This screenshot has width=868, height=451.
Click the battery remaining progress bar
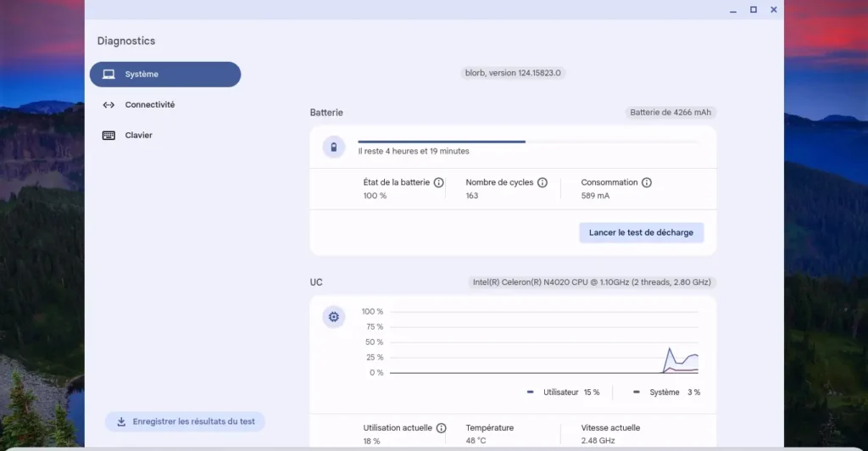[527, 142]
